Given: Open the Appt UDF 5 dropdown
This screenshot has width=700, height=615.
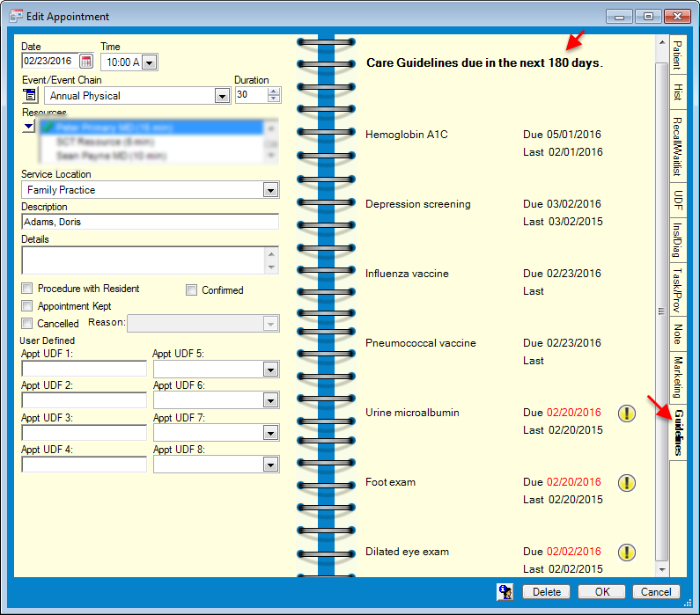Looking at the screenshot, I should pyautogui.click(x=270, y=370).
